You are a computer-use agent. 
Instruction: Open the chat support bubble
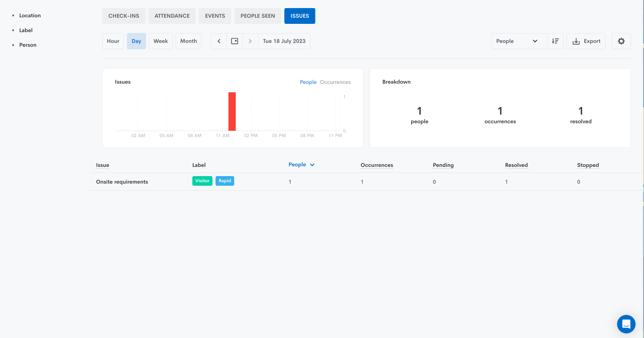pos(626,324)
